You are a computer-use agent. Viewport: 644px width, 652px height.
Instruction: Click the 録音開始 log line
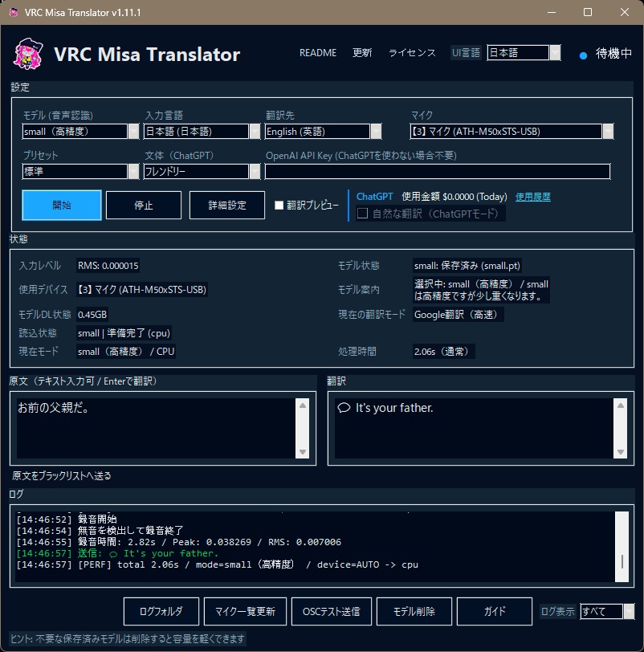67,520
